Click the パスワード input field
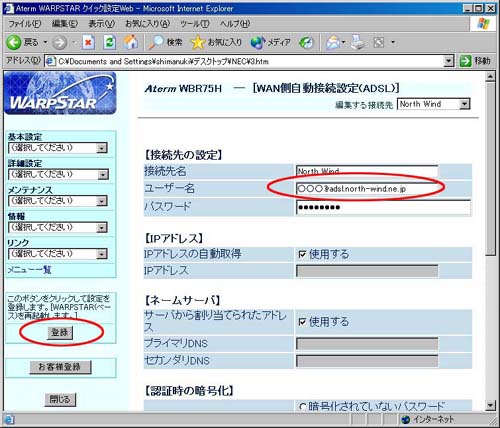 (x=383, y=207)
